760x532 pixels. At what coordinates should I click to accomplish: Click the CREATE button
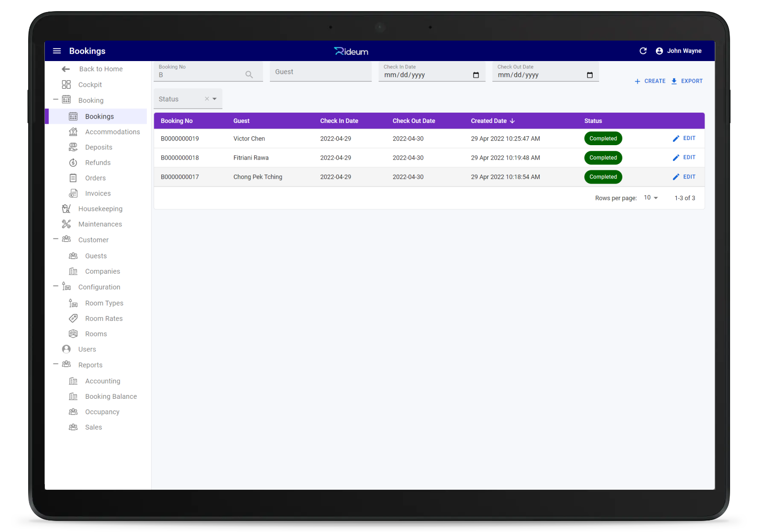[650, 81]
